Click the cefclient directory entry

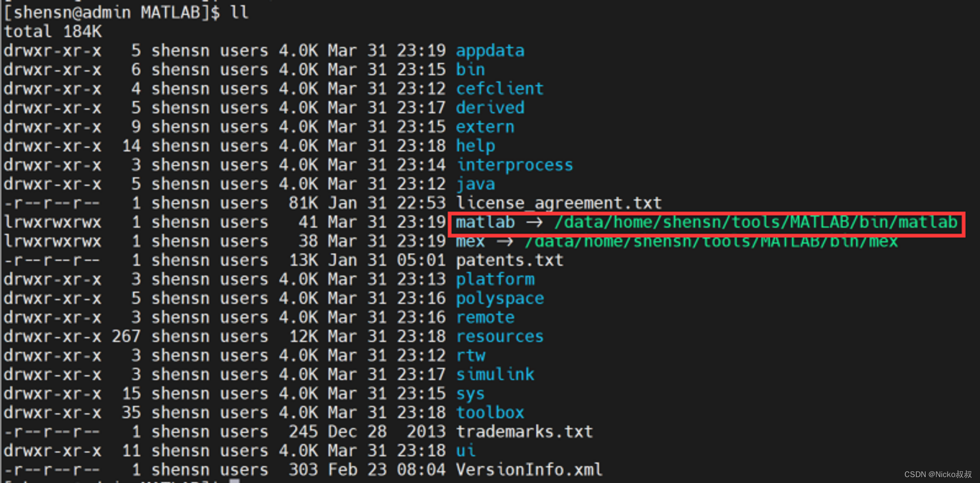pyautogui.click(x=499, y=89)
